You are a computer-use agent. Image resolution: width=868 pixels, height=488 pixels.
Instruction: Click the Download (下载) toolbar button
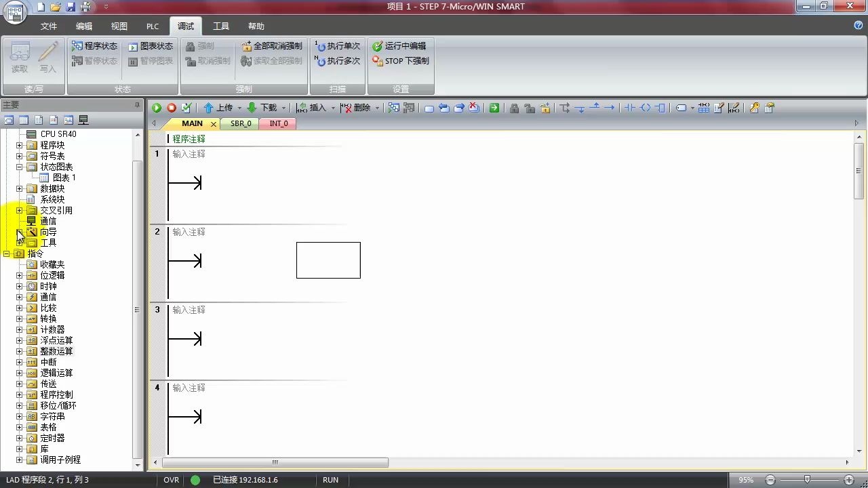(262, 108)
